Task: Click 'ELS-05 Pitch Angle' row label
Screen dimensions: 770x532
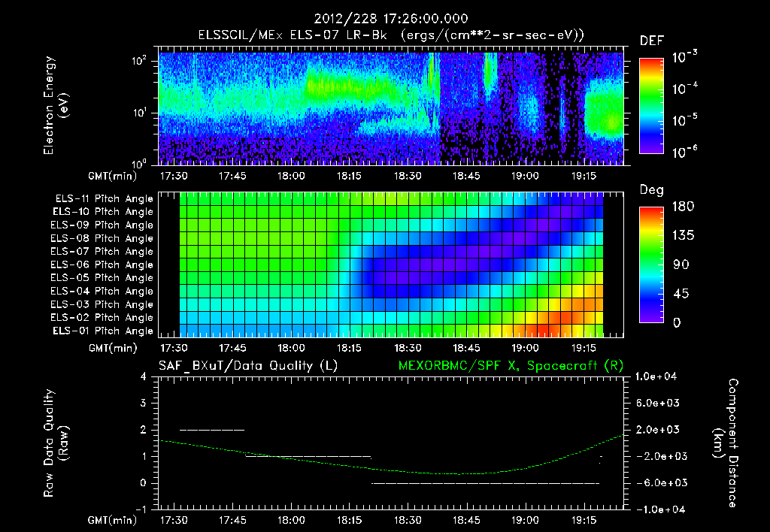Action: pyautogui.click(x=102, y=278)
